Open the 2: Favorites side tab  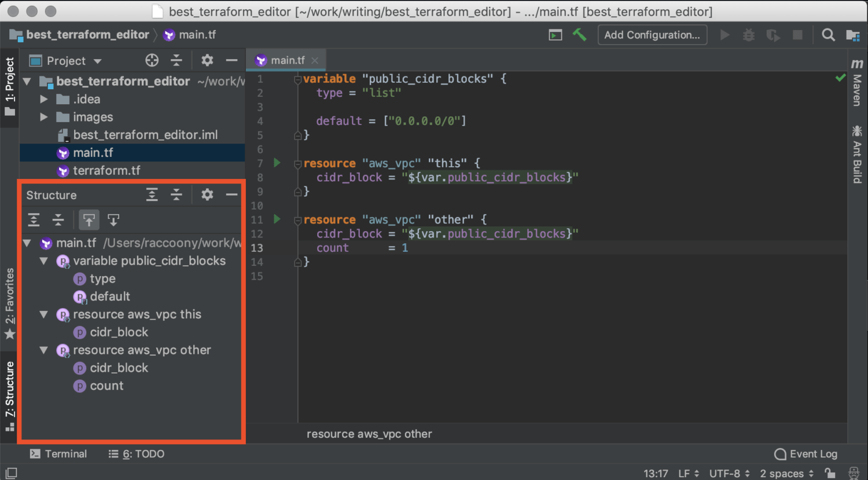click(x=10, y=303)
